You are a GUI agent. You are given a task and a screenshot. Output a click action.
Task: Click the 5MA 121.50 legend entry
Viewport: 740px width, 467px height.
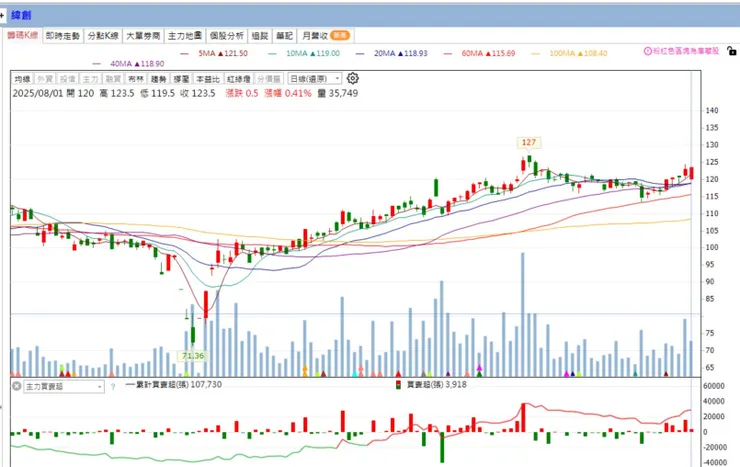214,53
